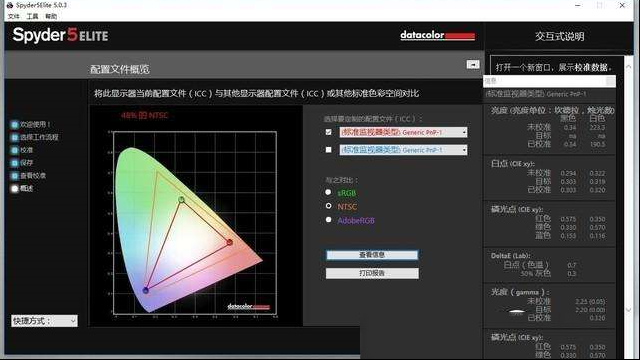Click the collapse panel icon beside 配置文件概览
The height and width of the screenshot is (360, 640).
tap(473, 64)
